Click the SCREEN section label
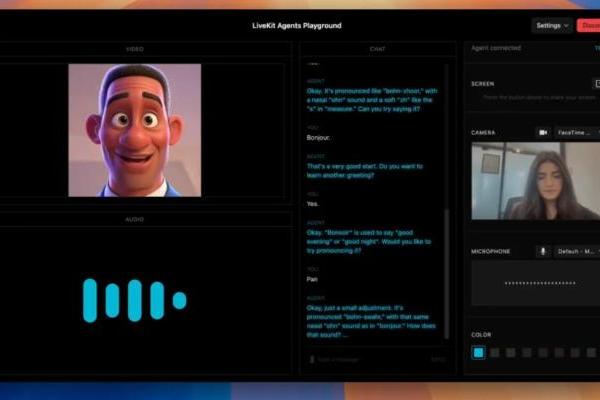 click(x=483, y=84)
